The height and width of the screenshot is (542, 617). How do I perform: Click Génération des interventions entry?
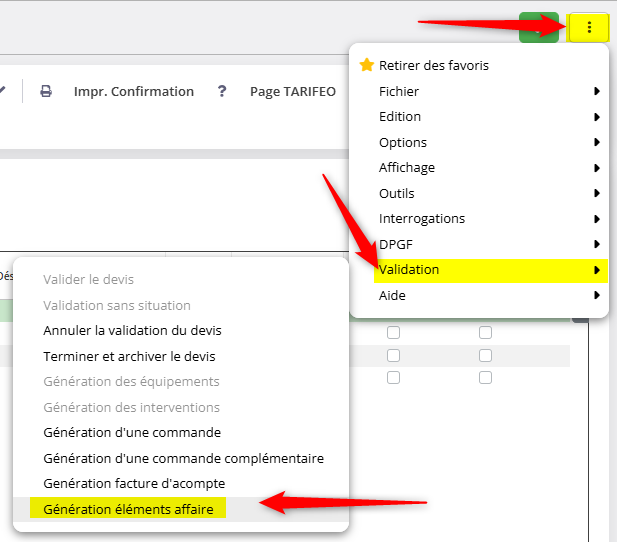[x=131, y=407]
